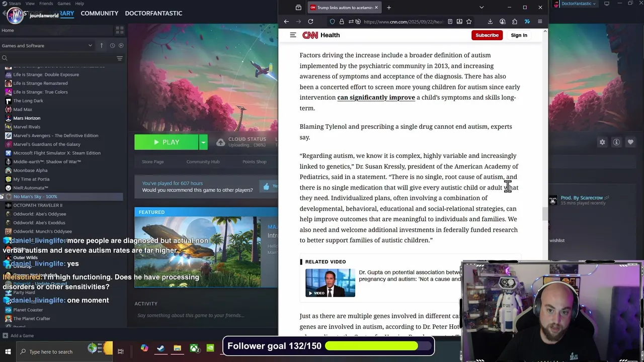Open the DOCTORFANTASTIC profile tab
The width and height of the screenshot is (644, 362).
(x=153, y=13)
